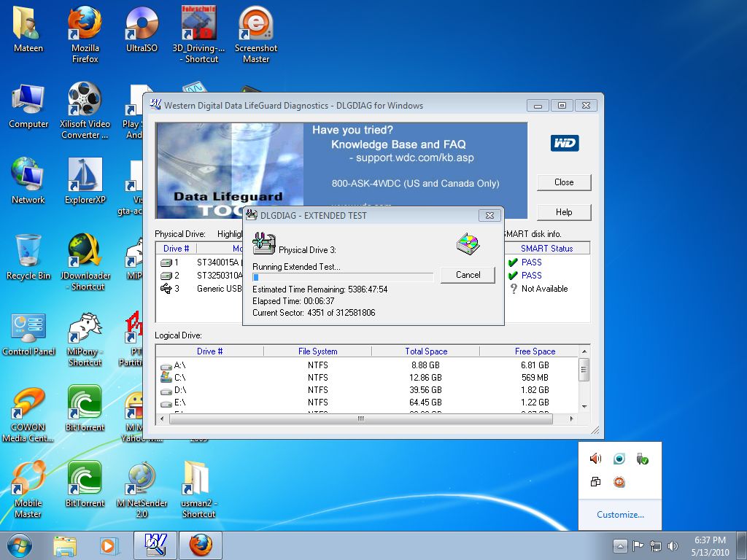
Task: Click the round teal tray popup icon
Action: coord(619,459)
